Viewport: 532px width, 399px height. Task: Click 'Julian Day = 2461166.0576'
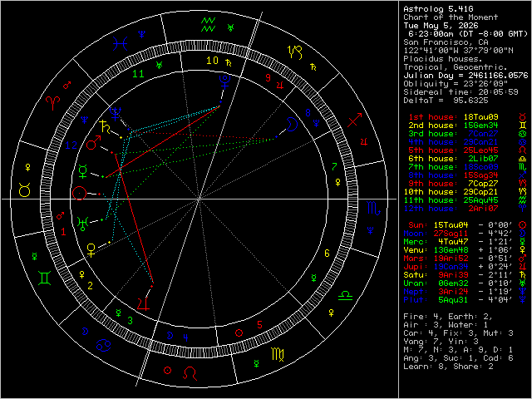pos(465,76)
